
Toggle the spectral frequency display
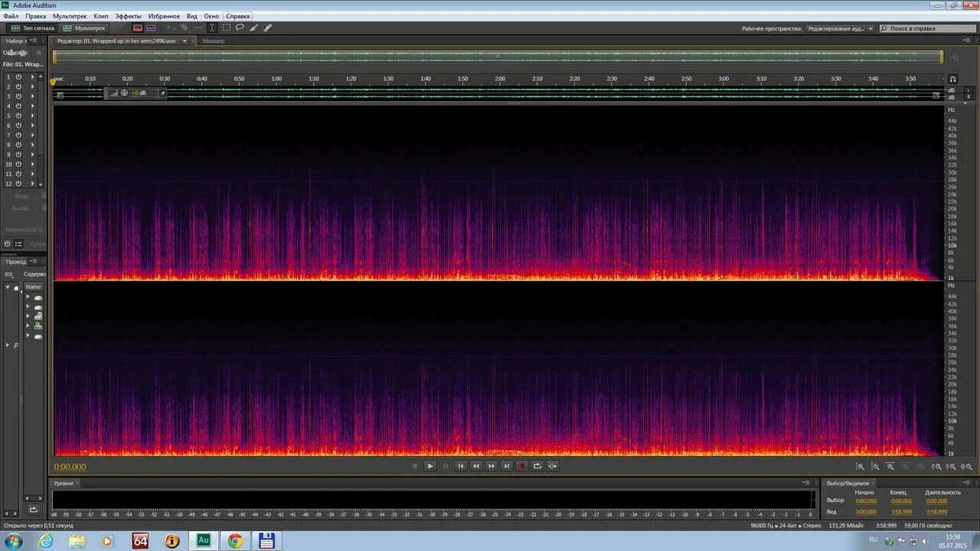[x=138, y=28]
